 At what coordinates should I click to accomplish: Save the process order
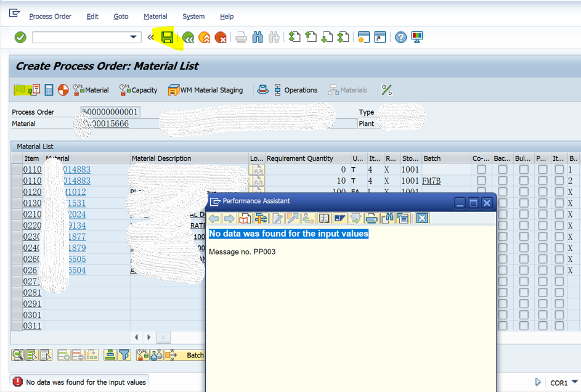click(x=167, y=37)
